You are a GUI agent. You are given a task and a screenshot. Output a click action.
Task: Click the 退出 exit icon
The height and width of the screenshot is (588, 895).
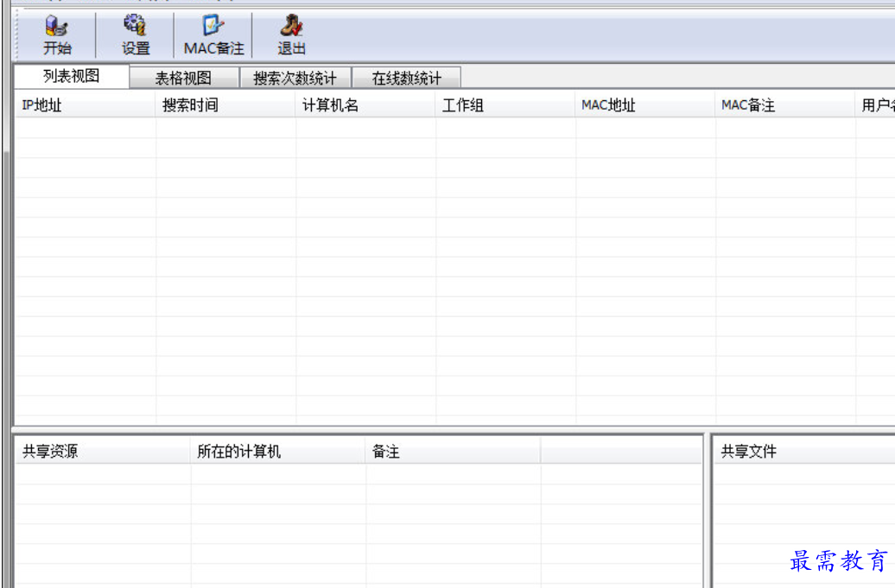[292, 35]
